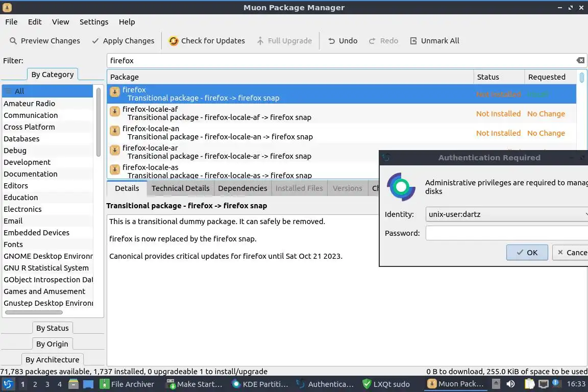The height and width of the screenshot is (392, 588).
Task: Switch to the Make Startup Disk taskbar window
Action: click(x=194, y=384)
